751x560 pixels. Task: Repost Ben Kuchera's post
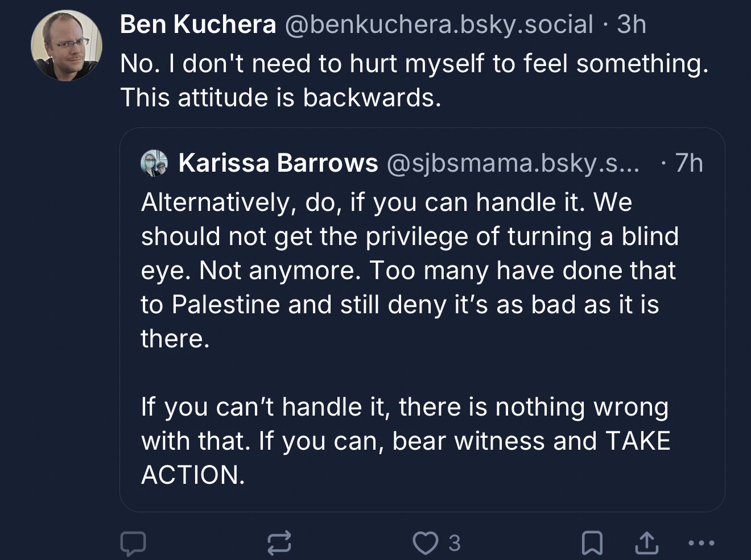(279, 544)
